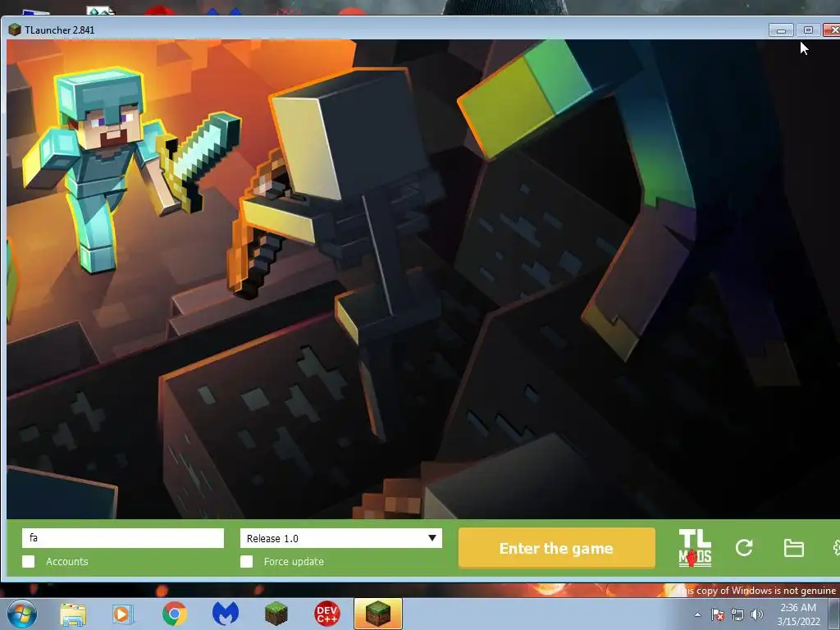Open Google Chrome from the taskbar
The width and height of the screenshot is (840, 630).
[174, 614]
